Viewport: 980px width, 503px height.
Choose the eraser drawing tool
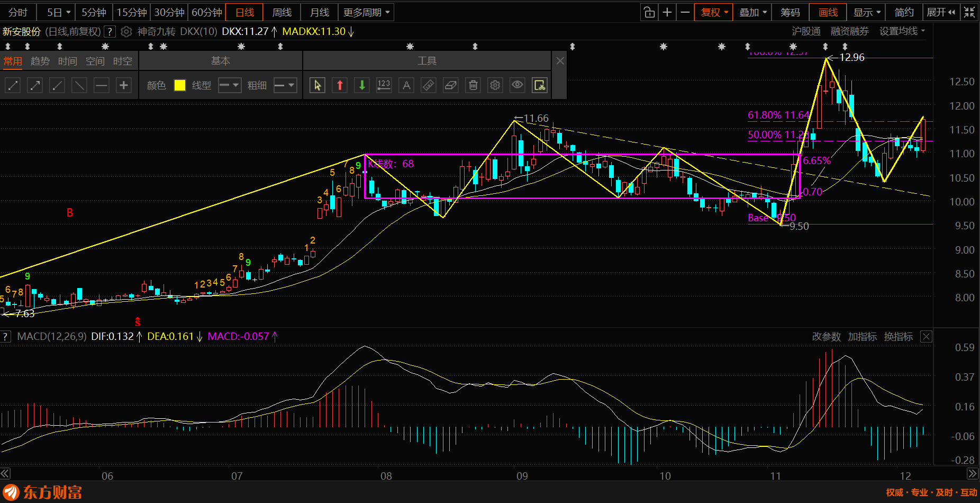pos(451,85)
